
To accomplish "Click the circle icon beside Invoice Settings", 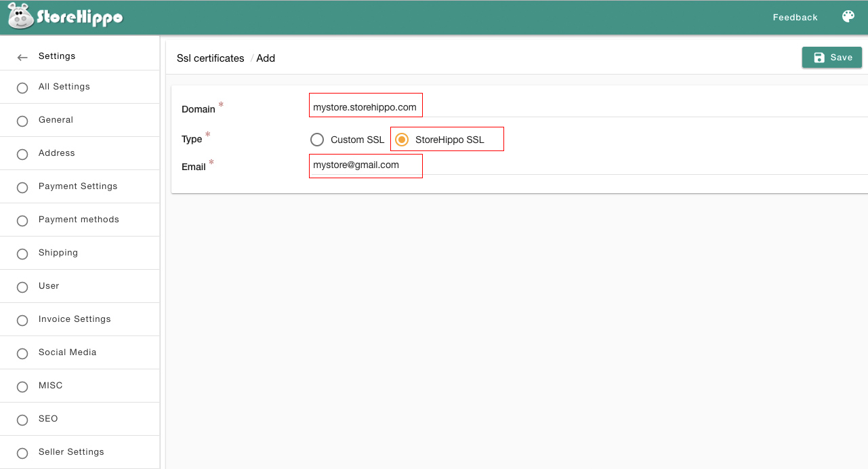I will point(22,321).
